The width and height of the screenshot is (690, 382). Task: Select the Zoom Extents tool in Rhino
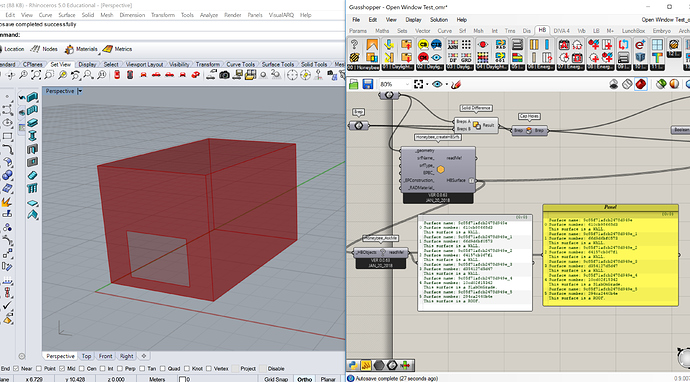pyautogui.click(x=36, y=75)
